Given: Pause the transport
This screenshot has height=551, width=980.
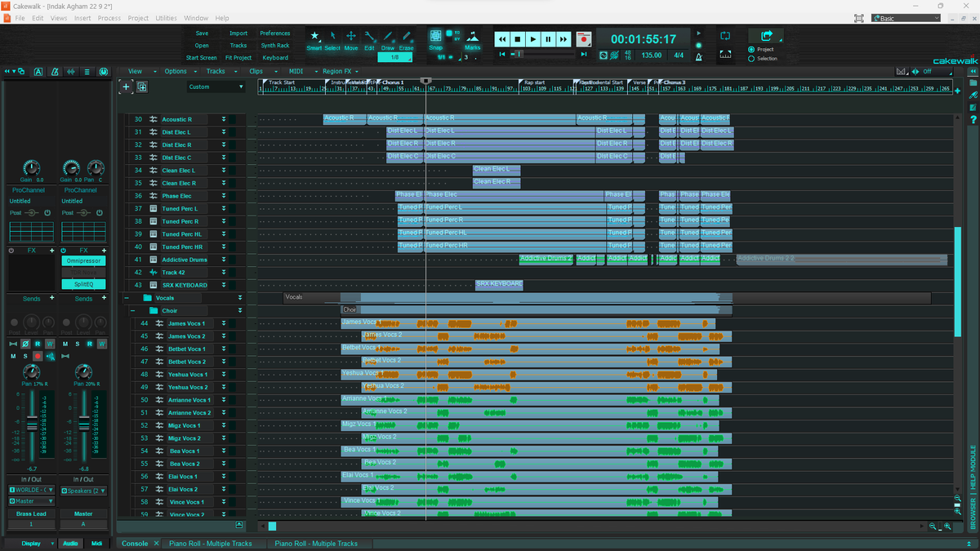Looking at the screenshot, I should [x=548, y=38].
